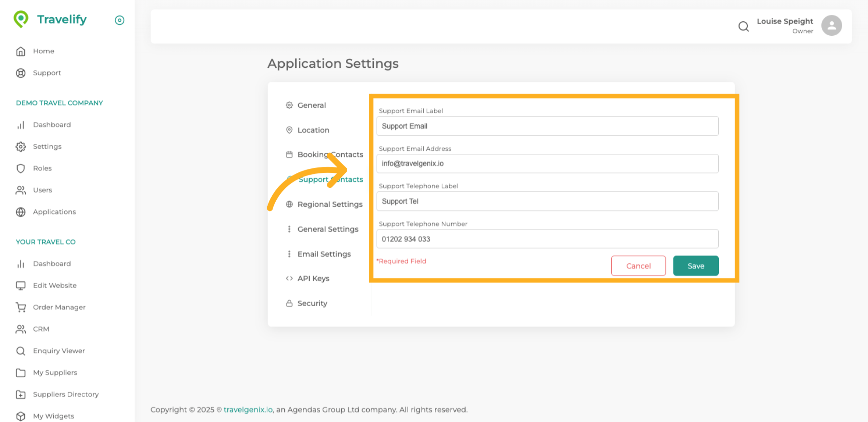The height and width of the screenshot is (422, 868).
Task: Select the CRM icon in sidebar
Action: (x=21, y=329)
